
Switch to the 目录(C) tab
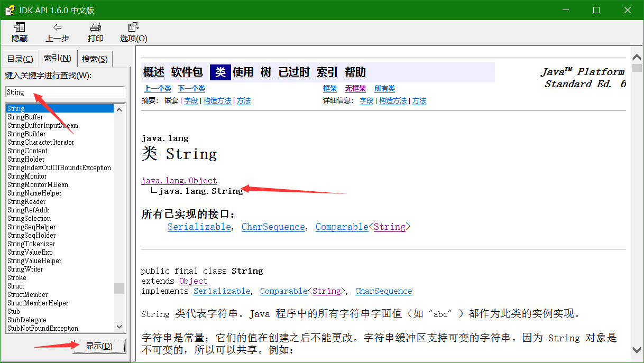[x=20, y=58]
